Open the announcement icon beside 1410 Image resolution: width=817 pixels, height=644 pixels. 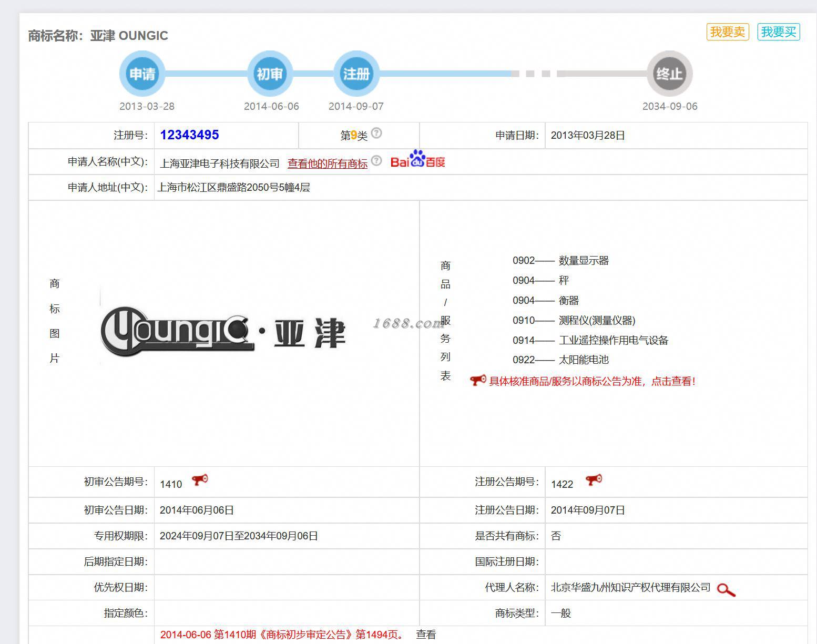click(x=200, y=479)
